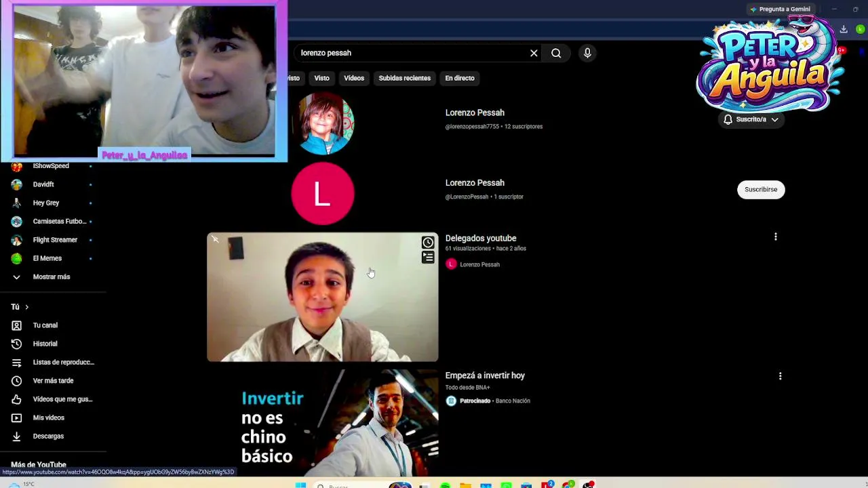868x488 pixels.
Task: Open the Delegados youtube video thumbnail
Action: tap(323, 297)
